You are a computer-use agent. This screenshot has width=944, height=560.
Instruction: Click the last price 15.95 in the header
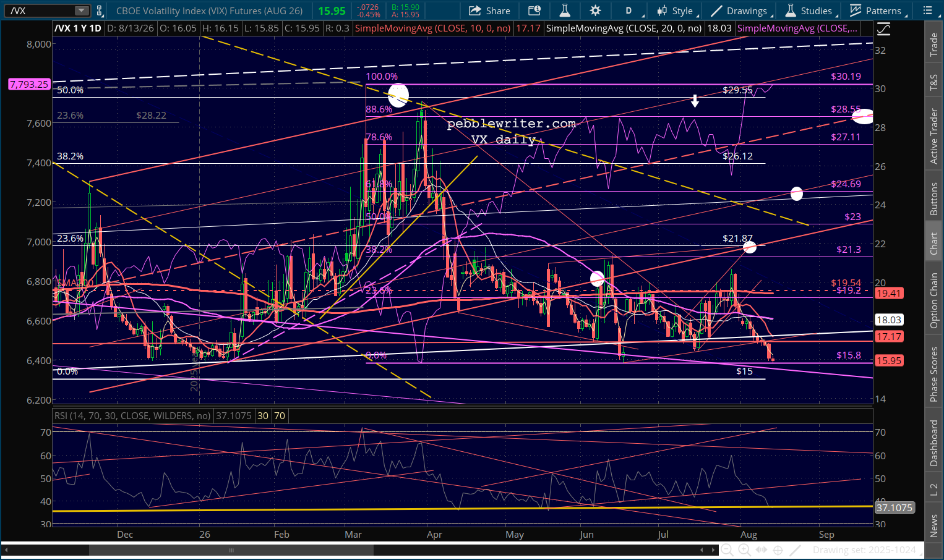(332, 11)
